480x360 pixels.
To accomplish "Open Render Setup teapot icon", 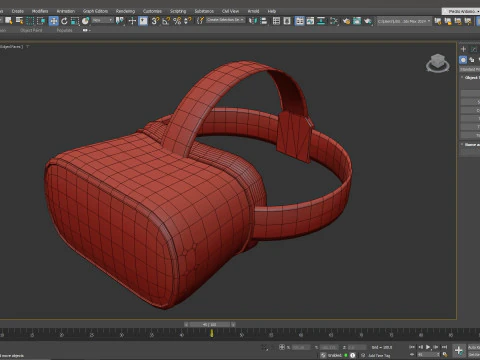I will point(346,21).
